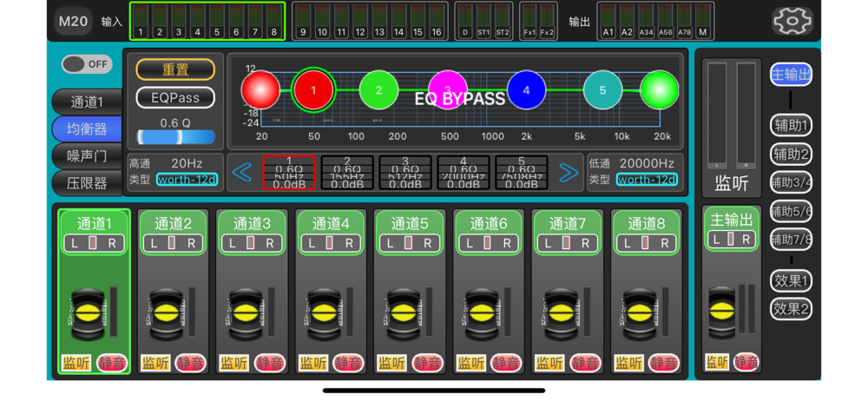Select 效果2 button
Viewport: 868px width, 401px height.
pyautogui.click(x=791, y=308)
